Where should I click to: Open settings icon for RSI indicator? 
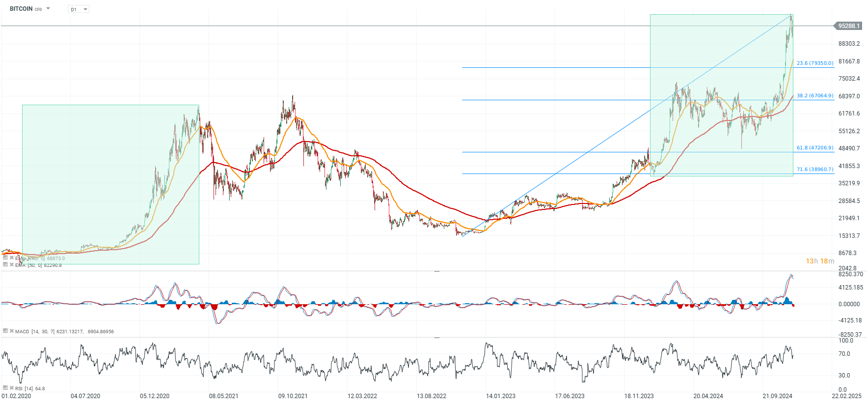(x=5, y=388)
